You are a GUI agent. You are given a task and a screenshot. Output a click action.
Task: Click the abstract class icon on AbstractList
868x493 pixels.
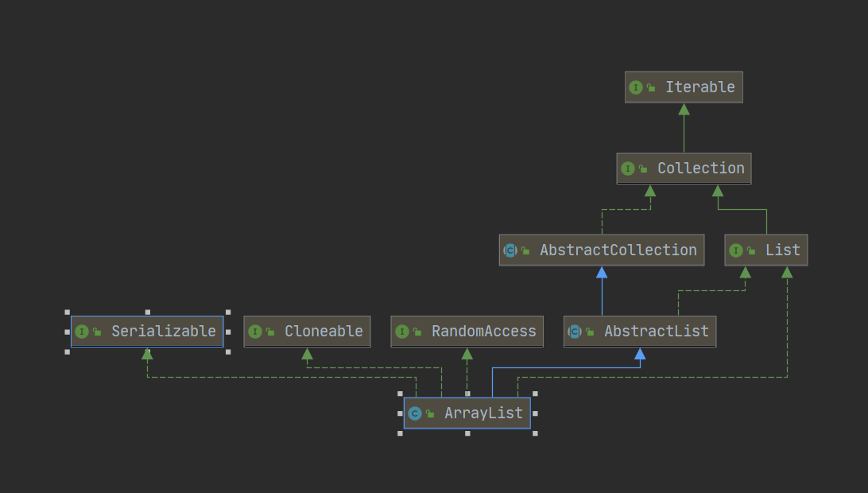575,332
